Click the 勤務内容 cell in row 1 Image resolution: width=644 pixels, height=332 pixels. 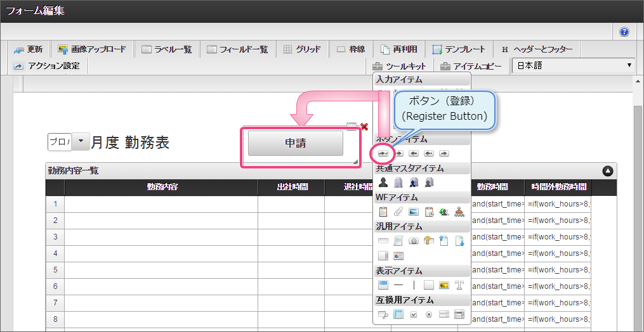coord(161,204)
